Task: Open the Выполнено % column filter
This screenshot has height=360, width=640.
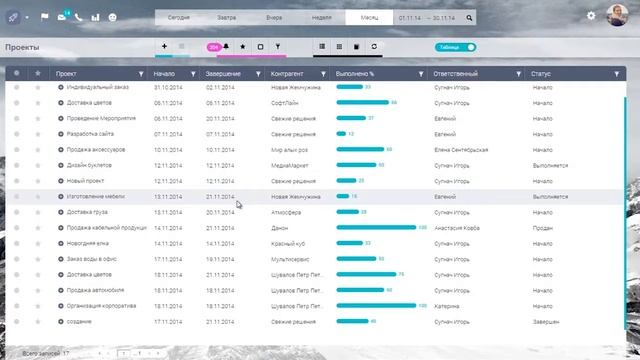Action: pyautogui.click(x=421, y=74)
